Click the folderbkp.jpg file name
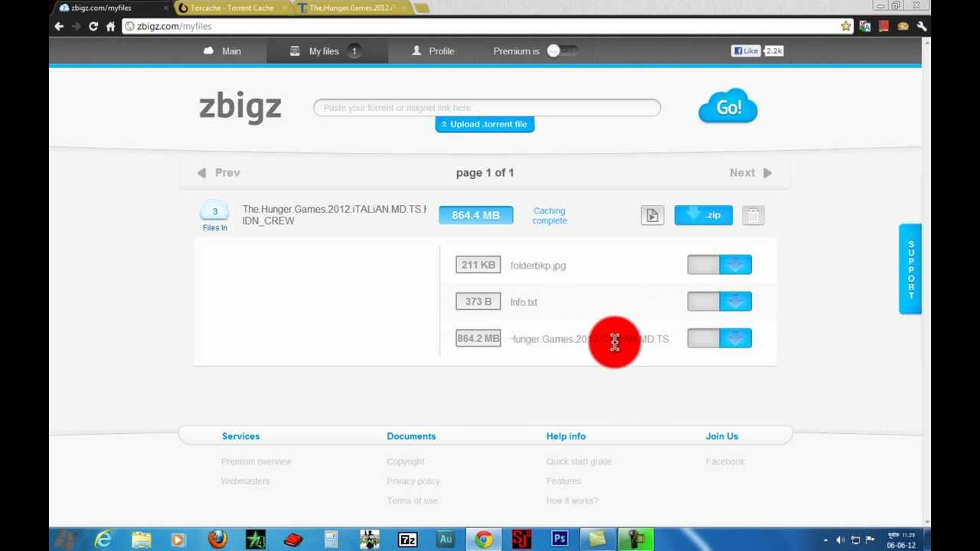Image resolution: width=980 pixels, height=551 pixels. pyautogui.click(x=538, y=266)
